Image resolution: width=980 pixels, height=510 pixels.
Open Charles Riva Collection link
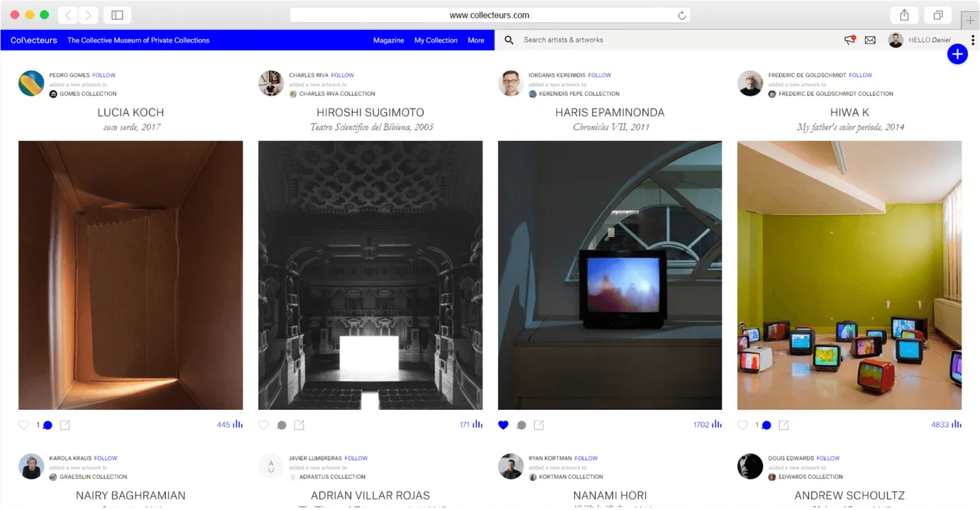337,94
